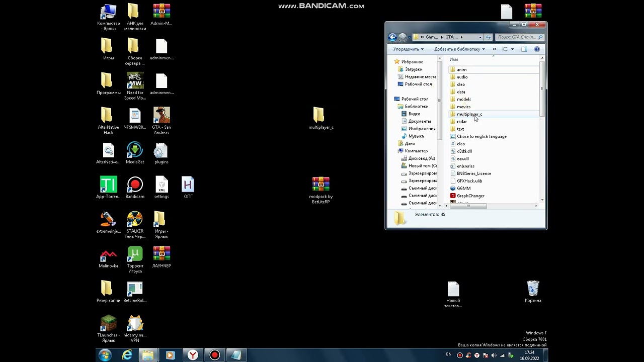The width and height of the screenshot is (644, 362).
Task: Open the AlterNative... search-document icon
Action: [108, 153]
